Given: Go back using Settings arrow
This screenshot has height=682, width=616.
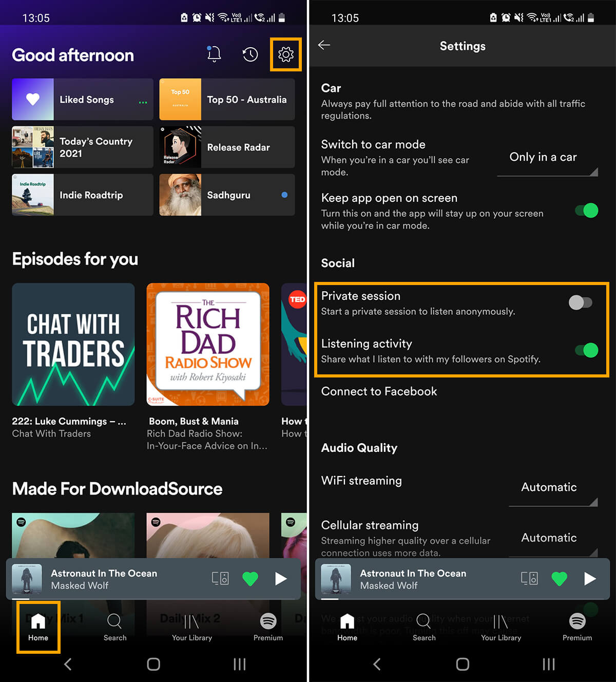Looking at the screenshot, I should click(324, 45).
